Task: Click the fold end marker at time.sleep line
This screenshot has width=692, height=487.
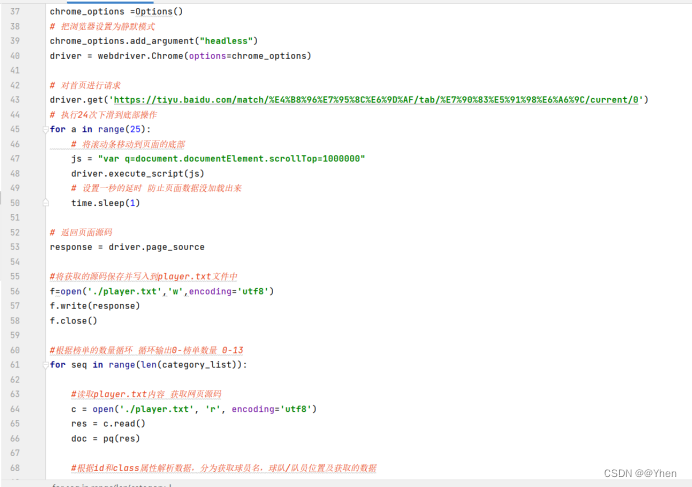Action: 45,203
